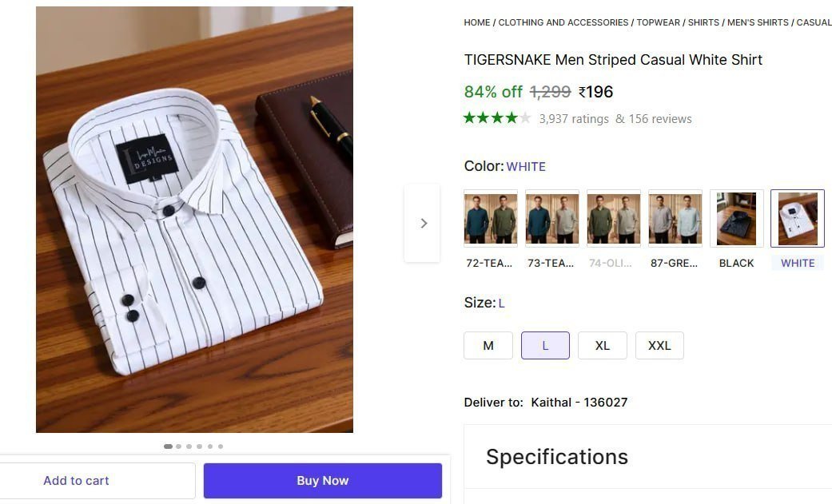Select the 87-GRE shirt variant
832x504 pixels.
coord(675,218)
